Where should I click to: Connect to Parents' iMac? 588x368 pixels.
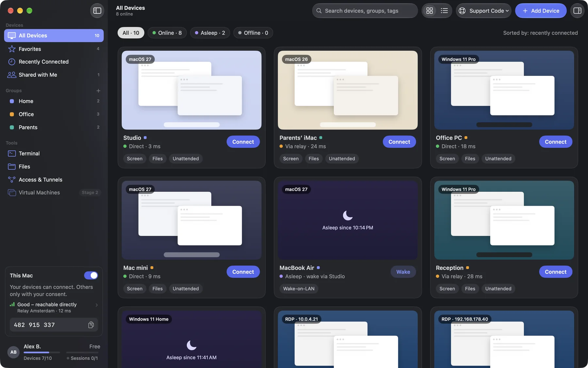(399, 142)
